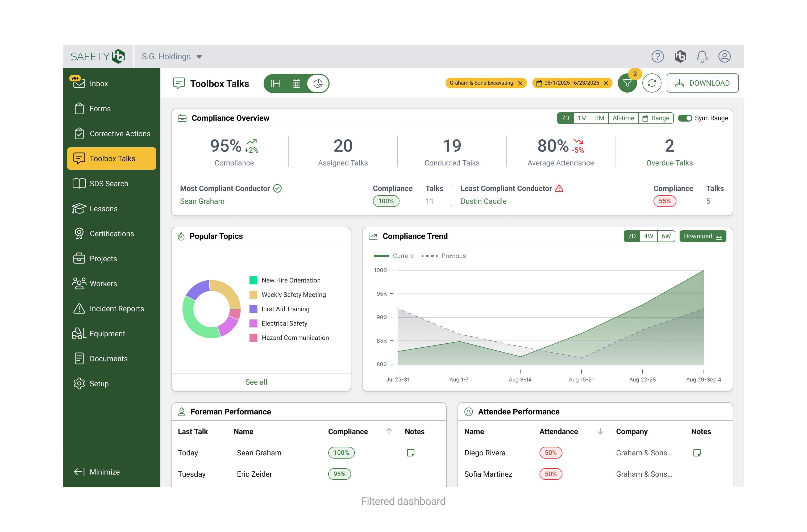
Task: Select the pie chart dashboard view
Action: [318, 84]
